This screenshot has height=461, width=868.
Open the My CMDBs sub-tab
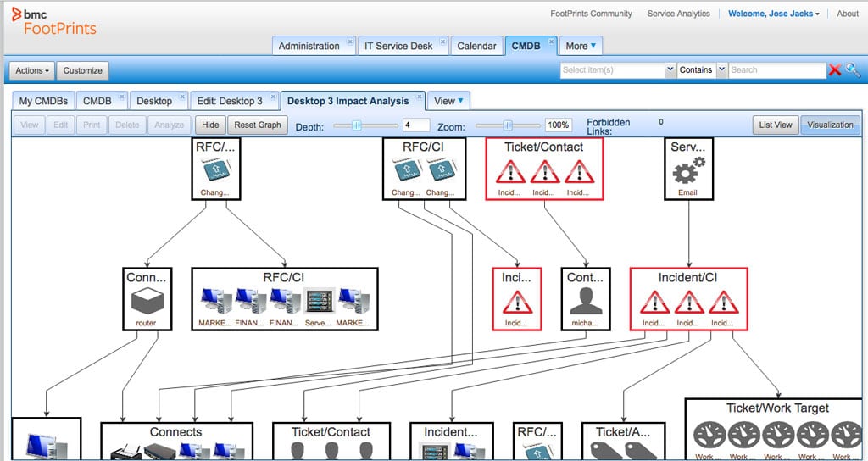[43, 101]
